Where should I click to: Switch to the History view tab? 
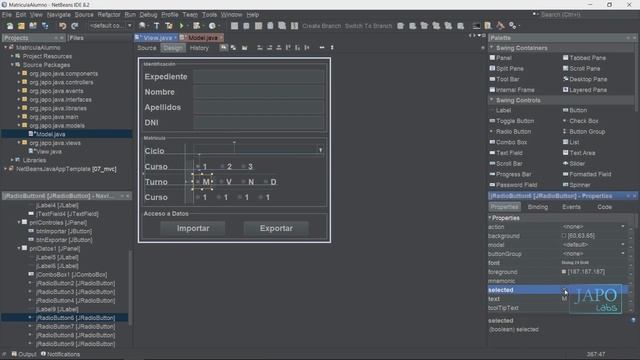point(199,48)
